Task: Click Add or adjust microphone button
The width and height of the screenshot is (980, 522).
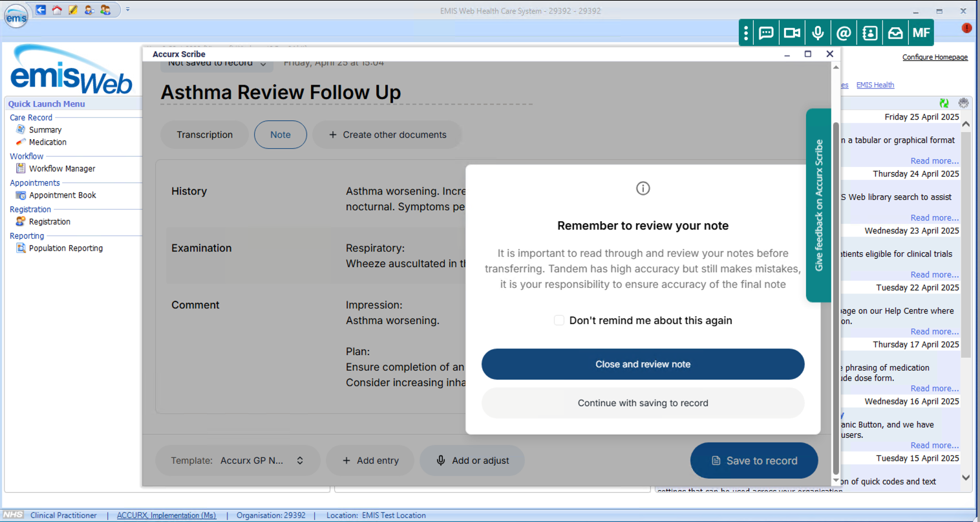Action: (x=472, y=461)
